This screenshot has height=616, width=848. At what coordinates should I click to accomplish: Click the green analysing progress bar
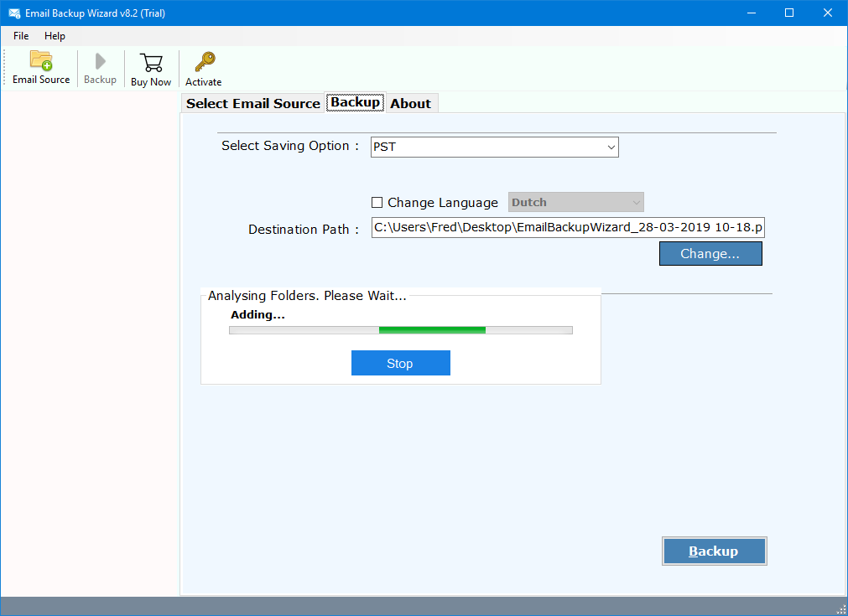(401, 330)
